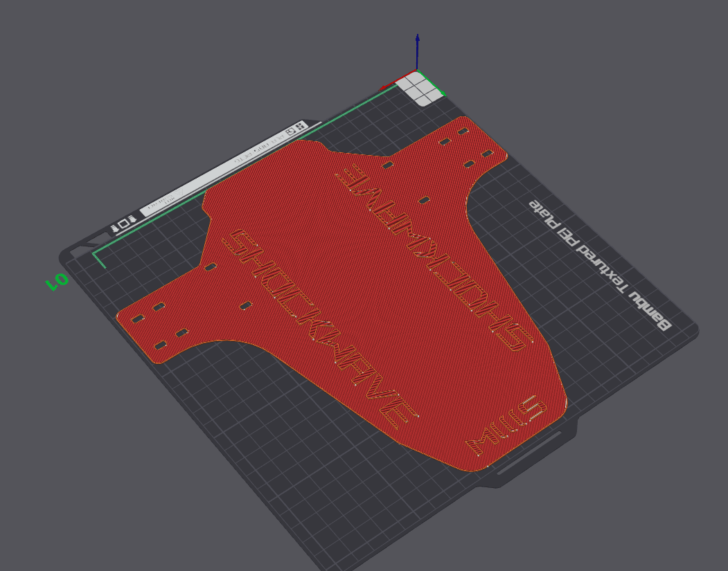Click the spool icon at the plate bar's left end

click(x=114, y=228)
